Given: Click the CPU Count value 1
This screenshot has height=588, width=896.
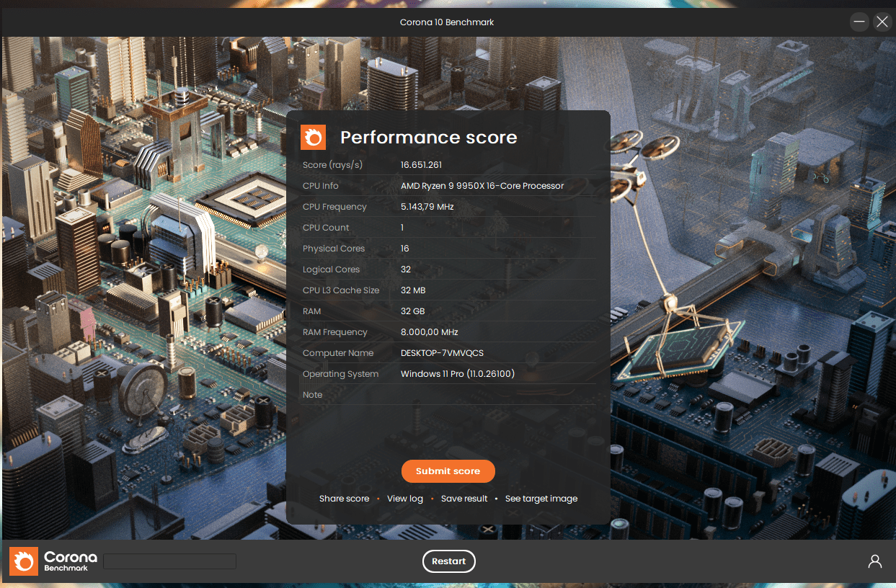Looking at the screenshot, I should (402, 228).
